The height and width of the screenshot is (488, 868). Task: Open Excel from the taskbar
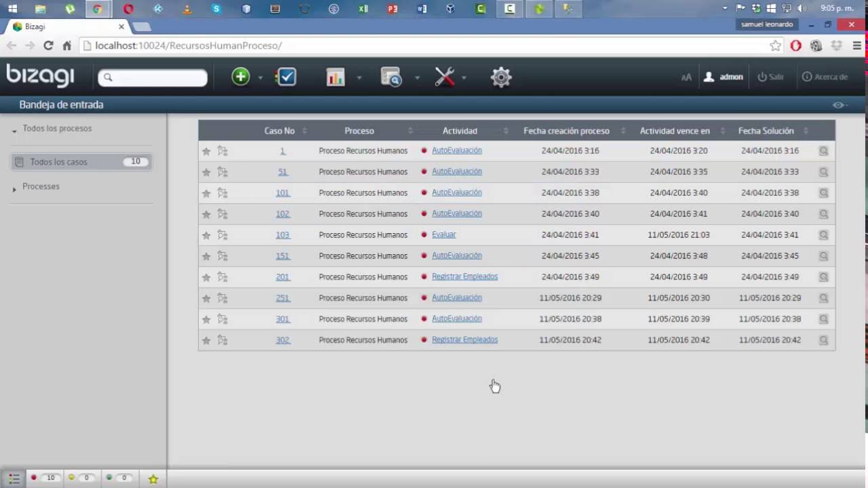[363, 9]
